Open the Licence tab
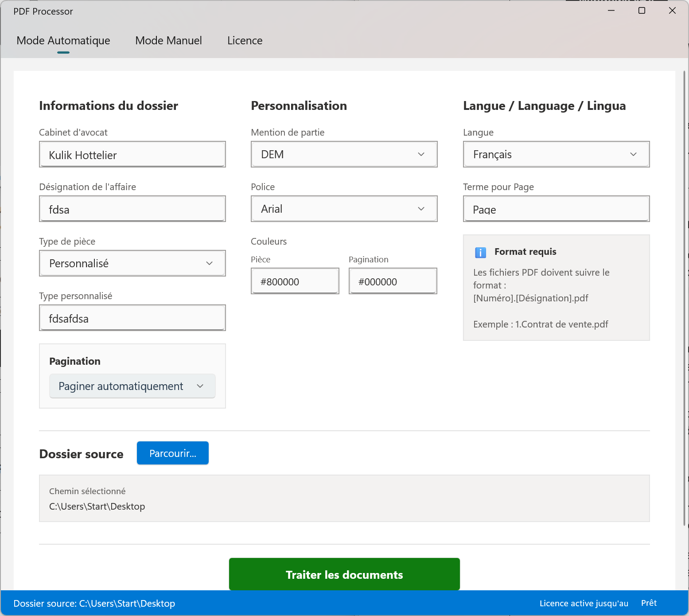 (245, 41)
